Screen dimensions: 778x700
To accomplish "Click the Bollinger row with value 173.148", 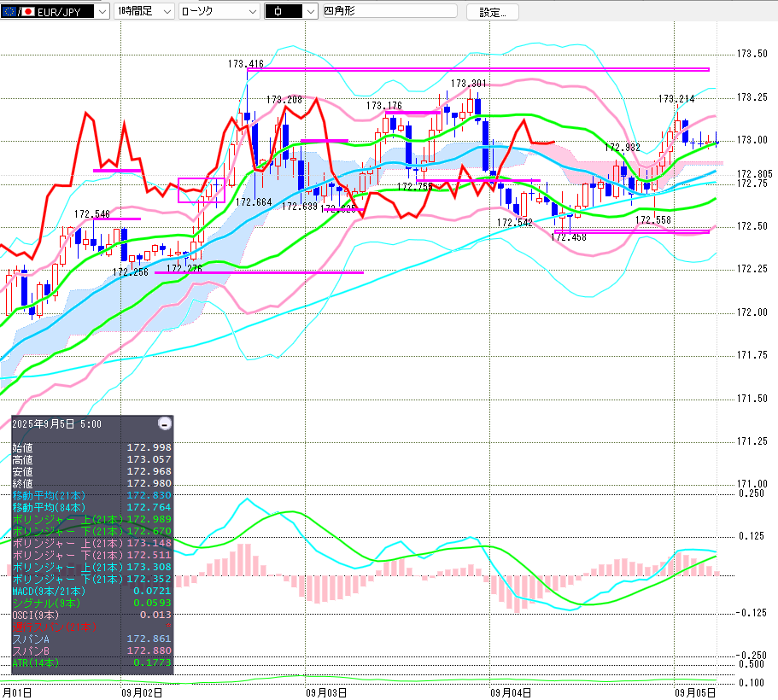I will [x=91, y=543].
